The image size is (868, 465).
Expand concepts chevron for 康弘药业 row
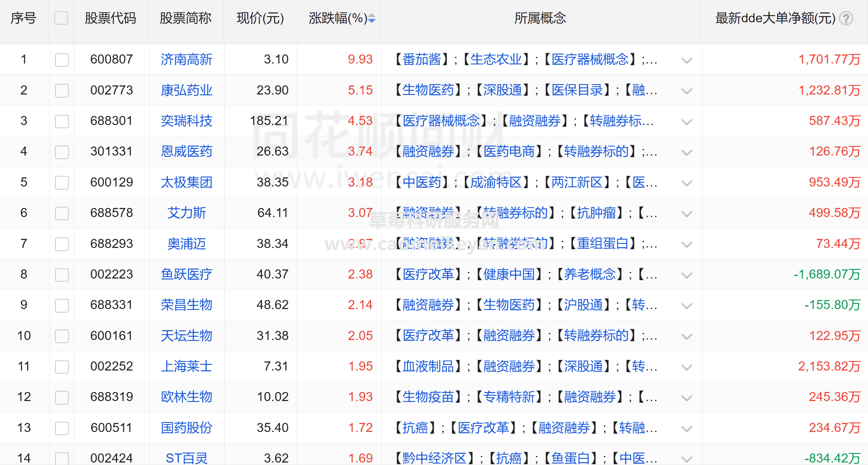pyautogui.click(x=687, y=91)
